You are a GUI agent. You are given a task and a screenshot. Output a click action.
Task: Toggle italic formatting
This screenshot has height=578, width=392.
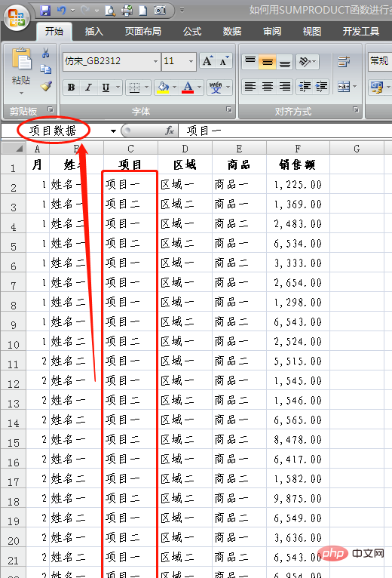[88, 88]
